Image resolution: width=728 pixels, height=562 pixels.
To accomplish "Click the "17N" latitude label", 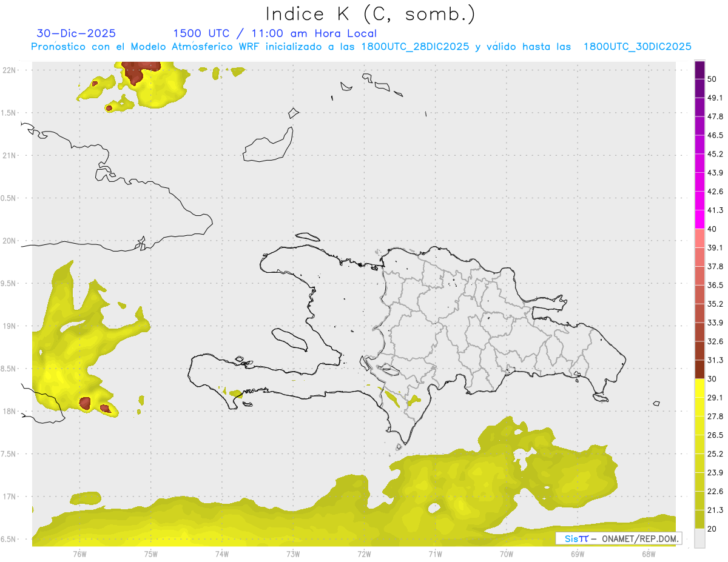I will tap(10, 497).
